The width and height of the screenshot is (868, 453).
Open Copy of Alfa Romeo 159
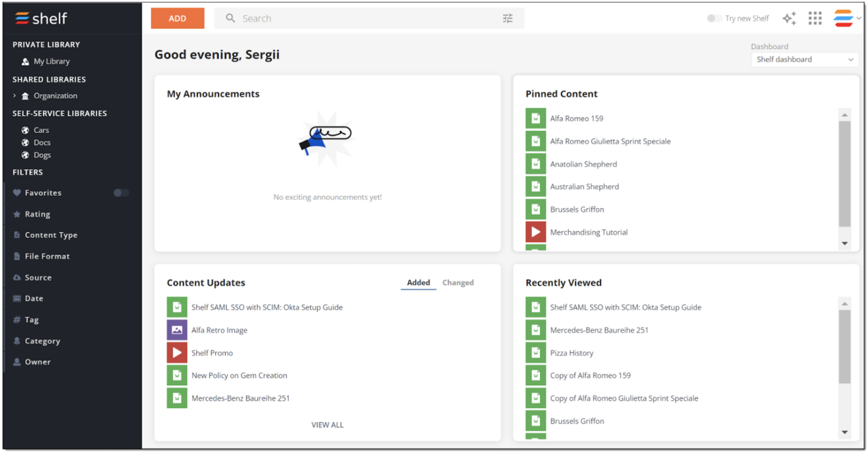pos(590,376)
